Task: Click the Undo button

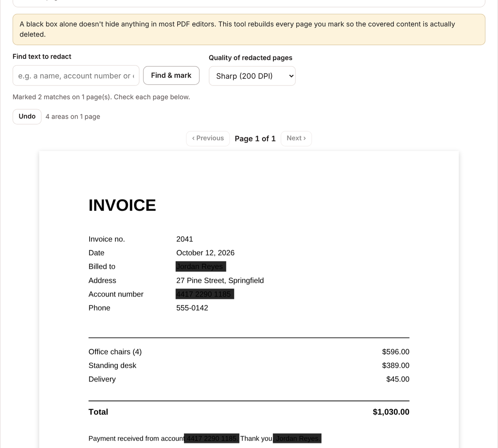Action: pyautogui.click(x=27, y=117)
